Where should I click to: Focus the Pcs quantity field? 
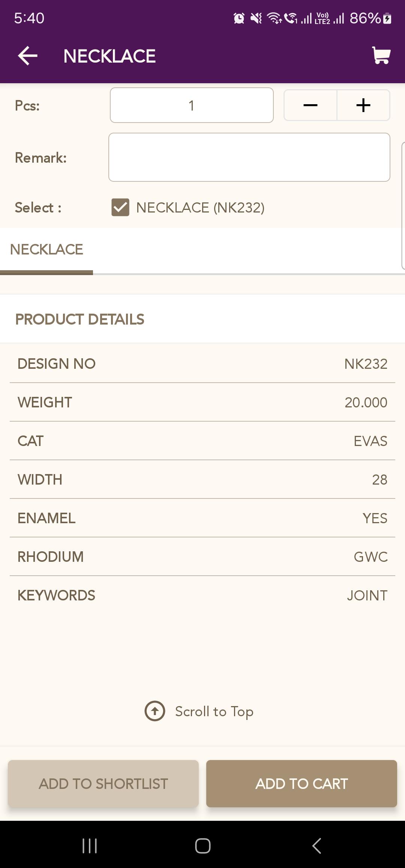[192, 105]
